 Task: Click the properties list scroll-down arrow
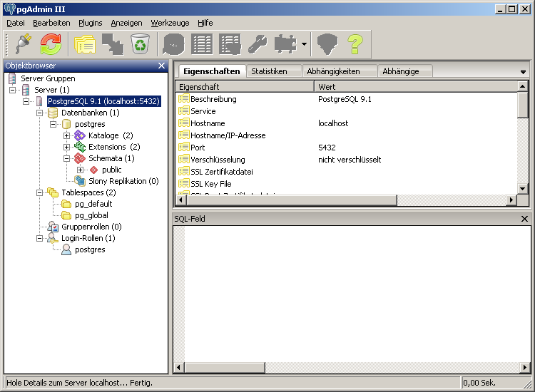coord(523,188)
